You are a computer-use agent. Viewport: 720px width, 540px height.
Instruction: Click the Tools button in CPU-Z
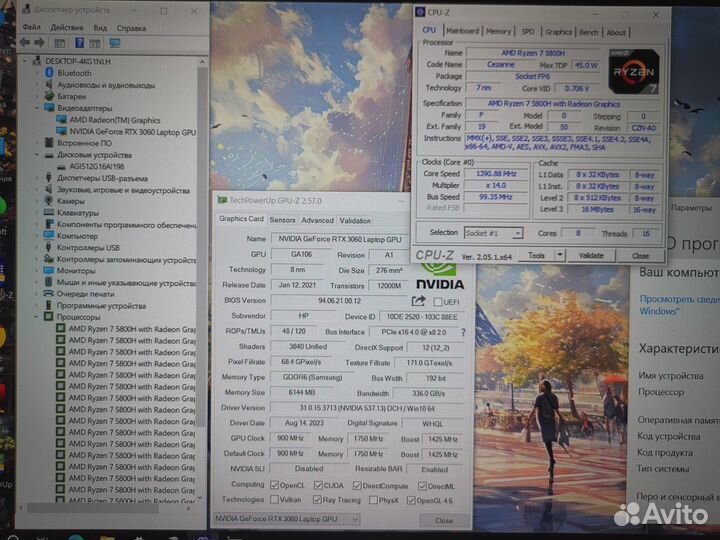pos(536,255)
